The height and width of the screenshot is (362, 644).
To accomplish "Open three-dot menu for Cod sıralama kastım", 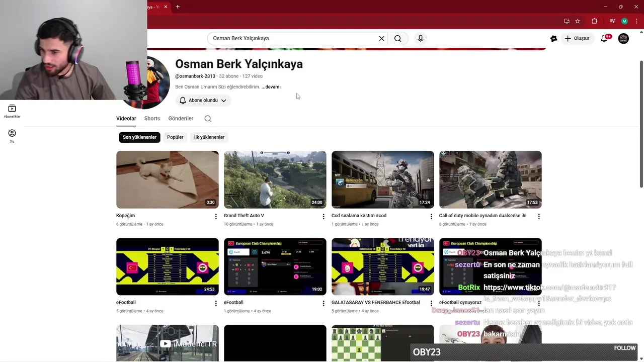I will [x=431, y=217].
